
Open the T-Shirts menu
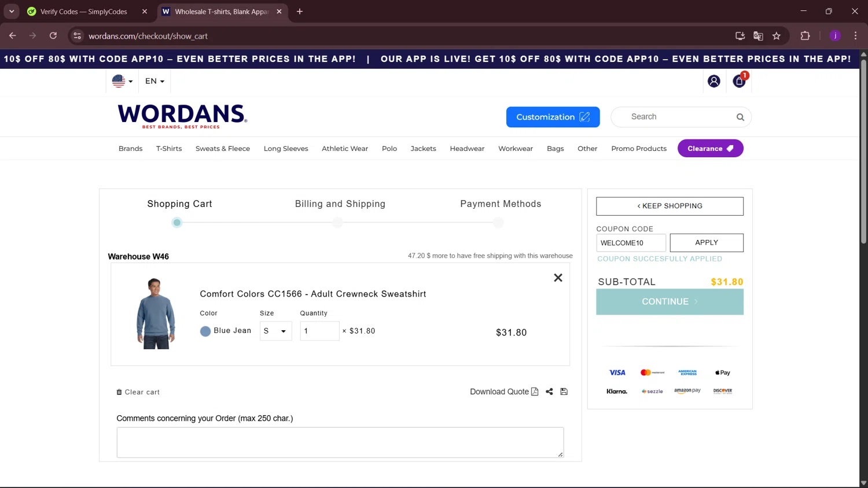click(x=169, y=149)
